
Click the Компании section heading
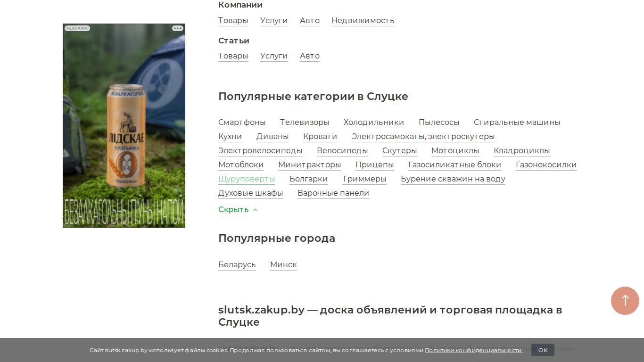click(x=240, y=5)
